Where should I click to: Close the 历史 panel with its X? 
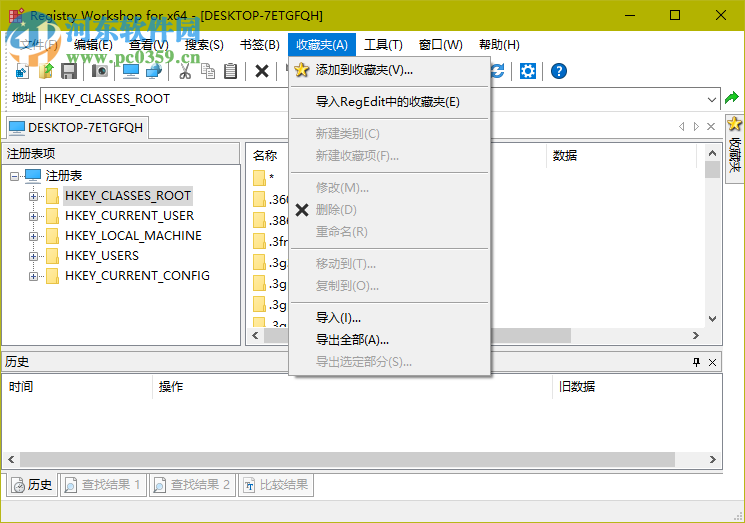tap(712, 362)
